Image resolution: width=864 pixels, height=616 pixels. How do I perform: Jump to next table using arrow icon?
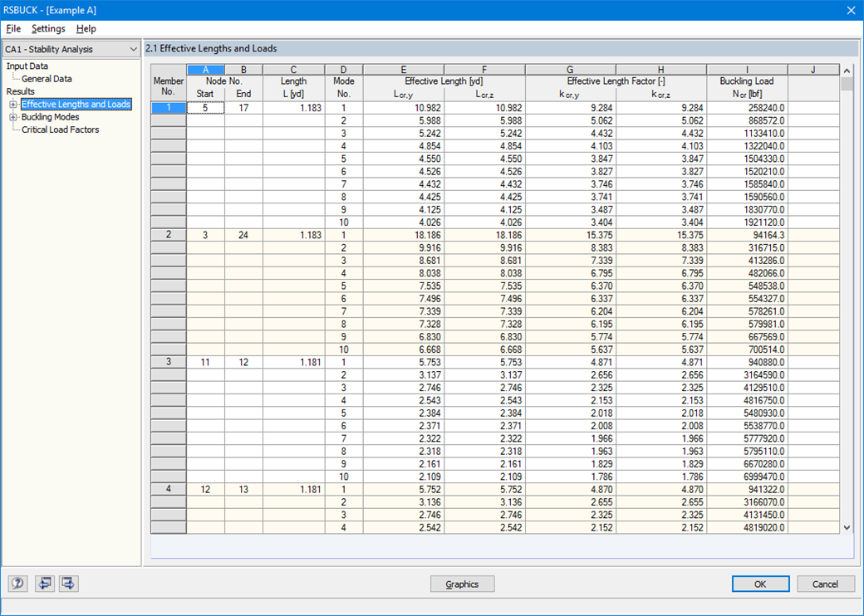coord(69,584)
